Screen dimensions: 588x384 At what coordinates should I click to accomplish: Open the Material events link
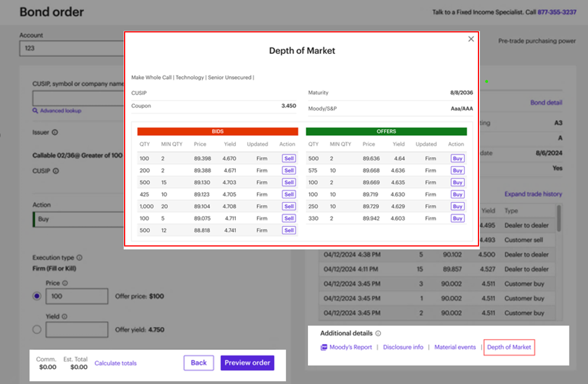[x=456, y=347]
